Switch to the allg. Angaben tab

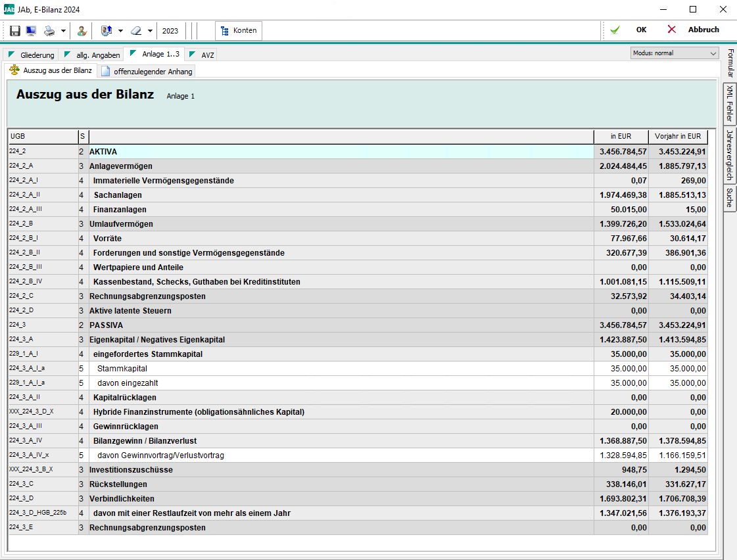click(x=92, y=55)
